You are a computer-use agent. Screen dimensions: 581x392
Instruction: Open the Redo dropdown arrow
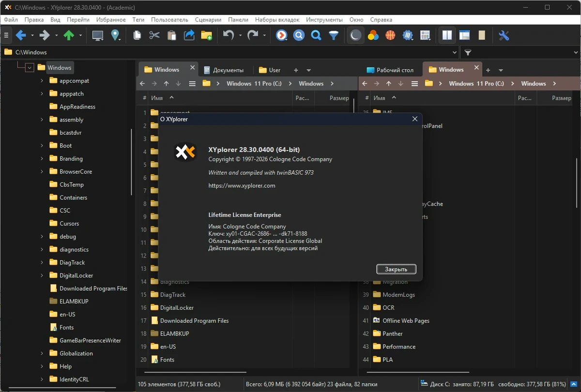coord(264,35)
